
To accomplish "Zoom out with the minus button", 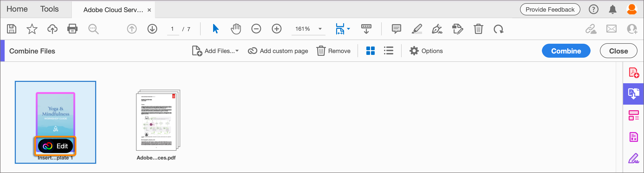I will click(256, 29).
